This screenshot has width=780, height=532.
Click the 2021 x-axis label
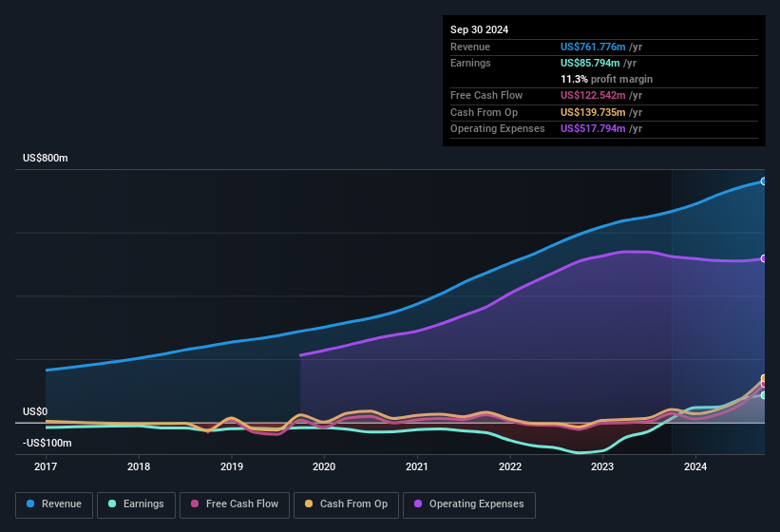pyautogui.click(x=417, y=466)
